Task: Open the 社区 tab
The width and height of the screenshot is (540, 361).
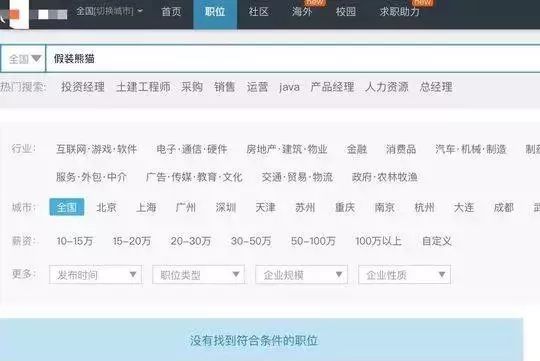Action: pyautogui.click(x=258, y=12)
